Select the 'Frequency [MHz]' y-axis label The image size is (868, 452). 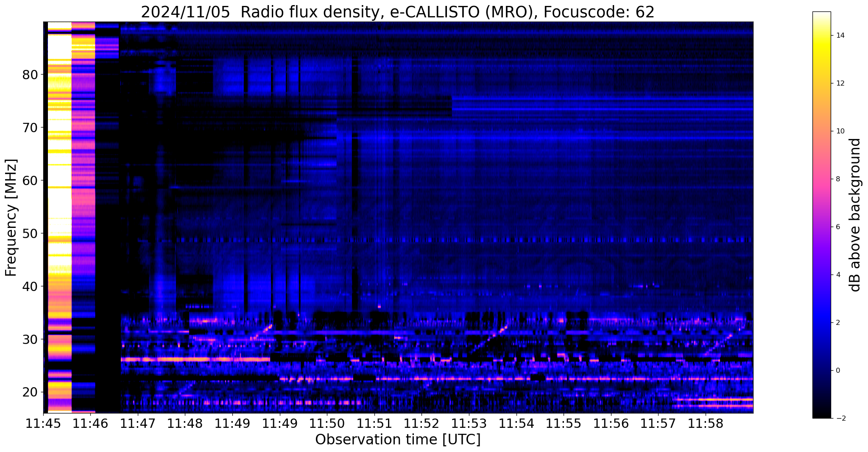click(11, 217)
